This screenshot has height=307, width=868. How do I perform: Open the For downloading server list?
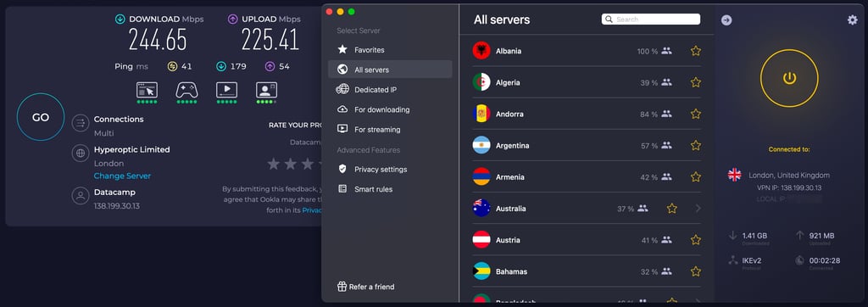(x=390, y=109)
